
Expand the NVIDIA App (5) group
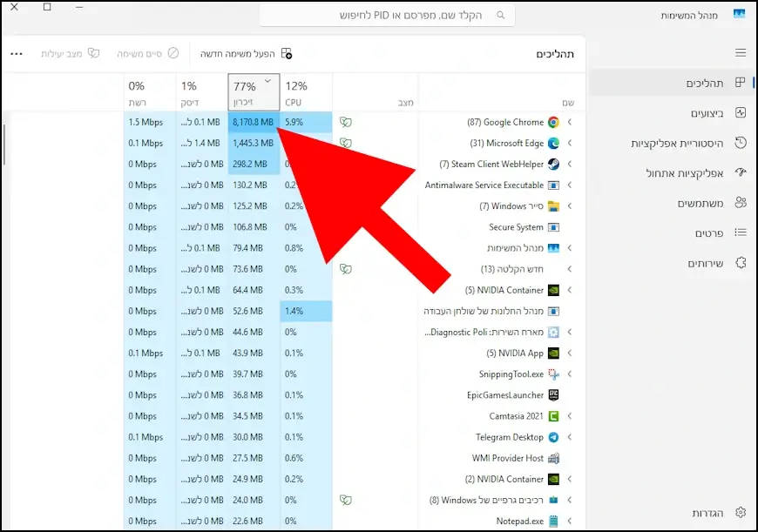[x=570, y=354]
